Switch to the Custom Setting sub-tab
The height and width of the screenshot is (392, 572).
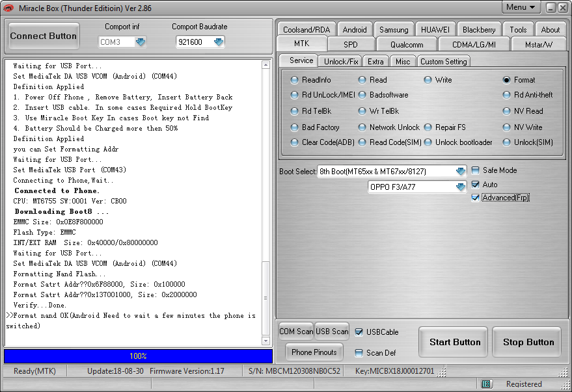444,62
